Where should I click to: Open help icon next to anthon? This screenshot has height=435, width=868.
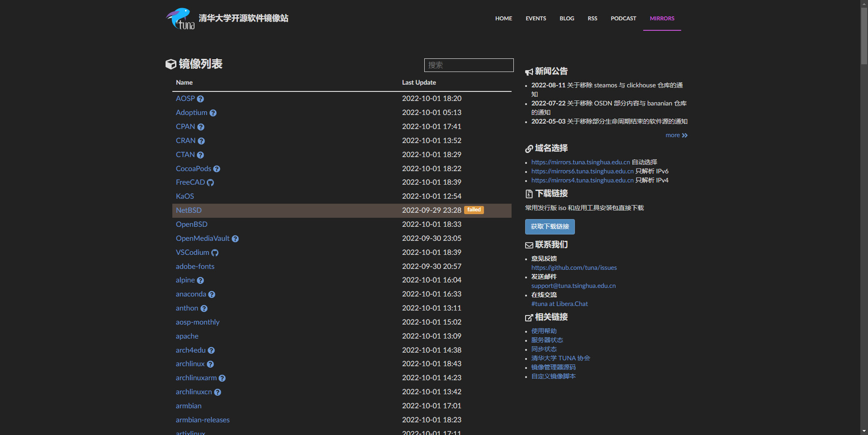[x=204, y=309]
